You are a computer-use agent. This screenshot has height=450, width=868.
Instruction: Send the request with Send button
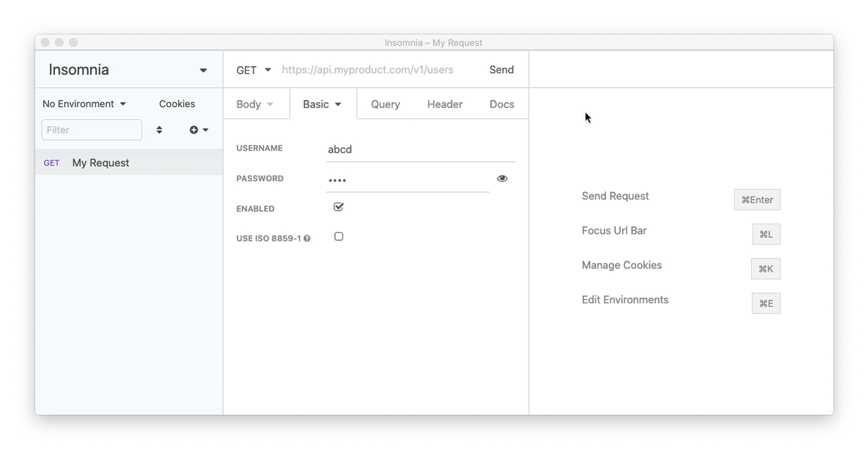pos(502,70)
